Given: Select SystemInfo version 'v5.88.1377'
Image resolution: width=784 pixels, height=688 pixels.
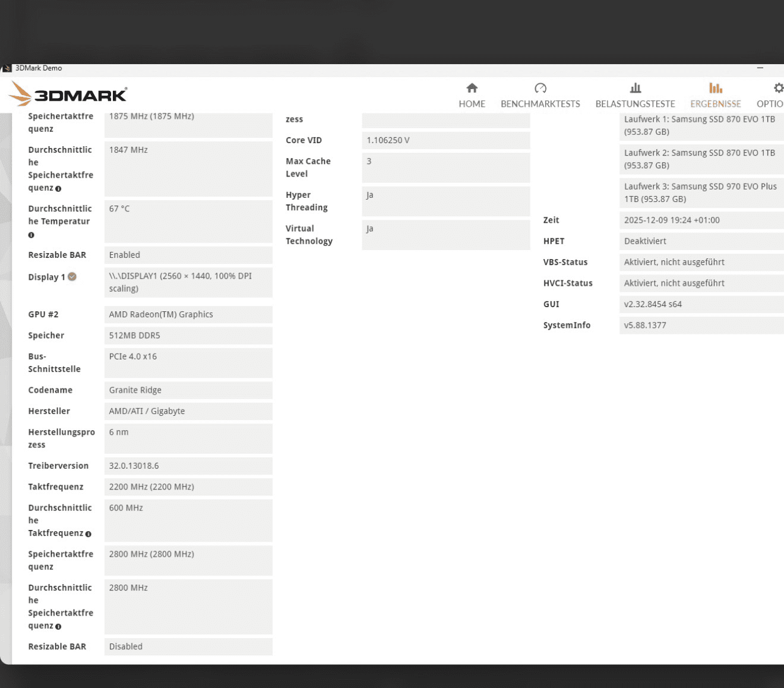Looking at the screenshot, I should tap(701, 325).
